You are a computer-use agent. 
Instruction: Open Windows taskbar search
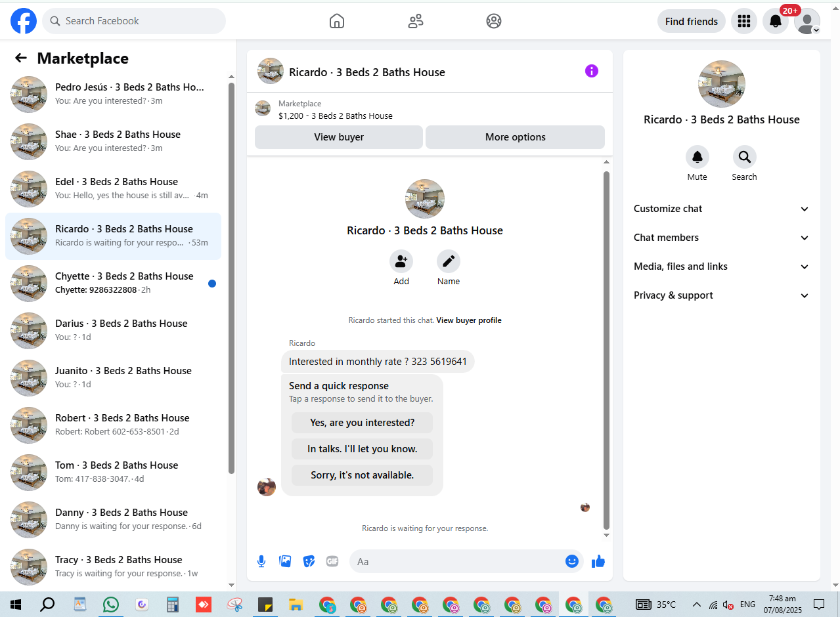(x=47, y=605)
